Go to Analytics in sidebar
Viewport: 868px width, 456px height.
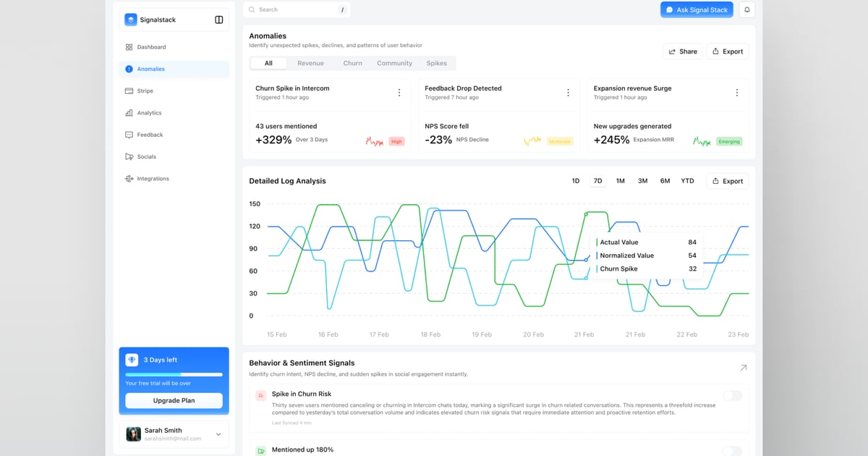click(x=149, y=113)
